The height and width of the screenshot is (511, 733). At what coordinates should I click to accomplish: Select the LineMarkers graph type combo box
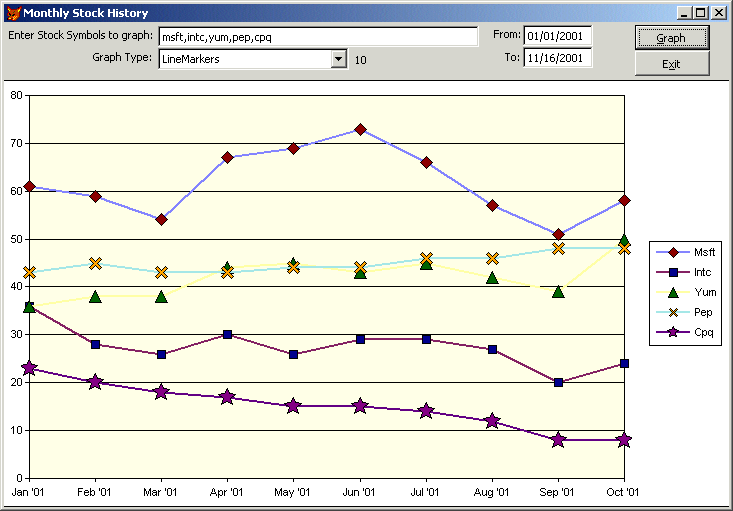coord(253,59)
